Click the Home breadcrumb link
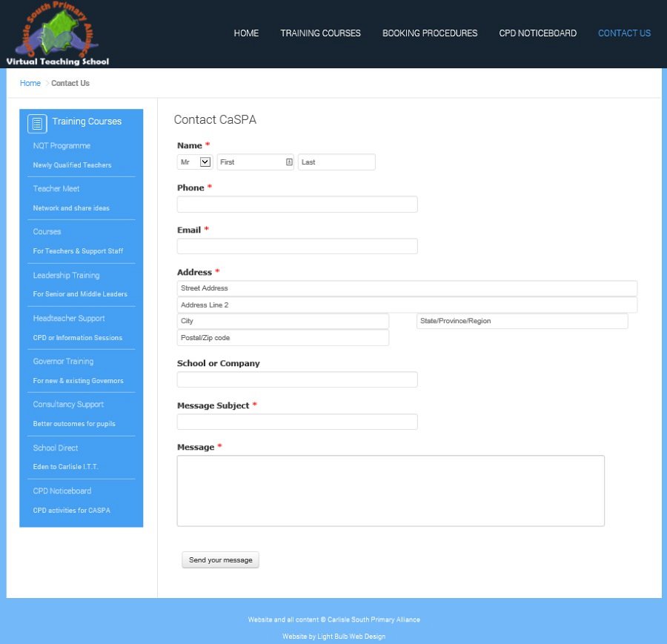Image resolution: width=667 pixels, height=644 pixels. click(x=30, y=83)
